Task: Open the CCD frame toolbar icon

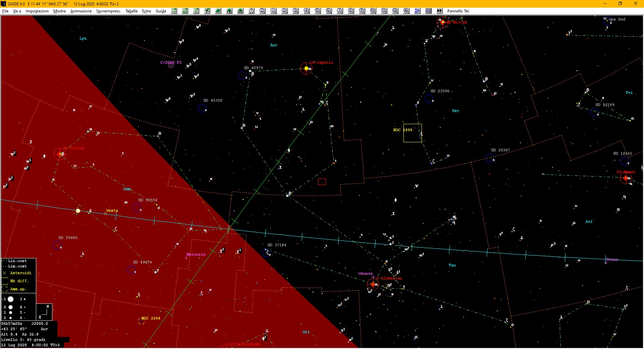Action: coord(429,11)
